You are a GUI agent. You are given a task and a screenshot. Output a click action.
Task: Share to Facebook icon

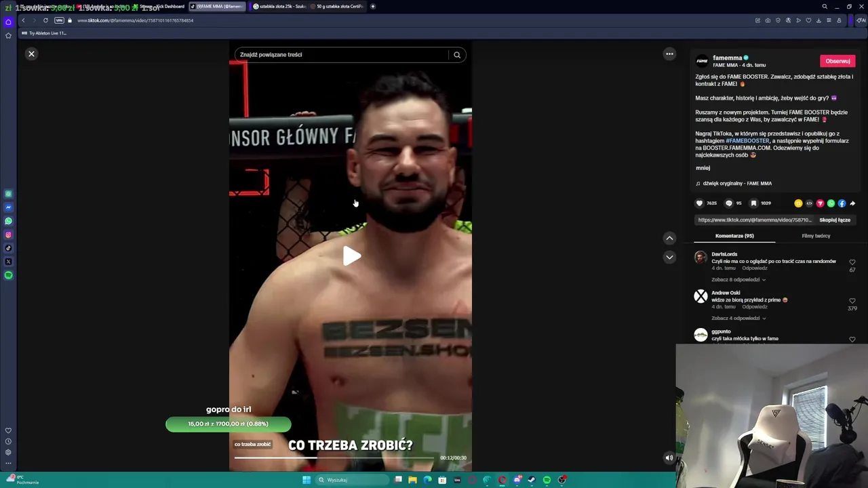coord(842,203)
